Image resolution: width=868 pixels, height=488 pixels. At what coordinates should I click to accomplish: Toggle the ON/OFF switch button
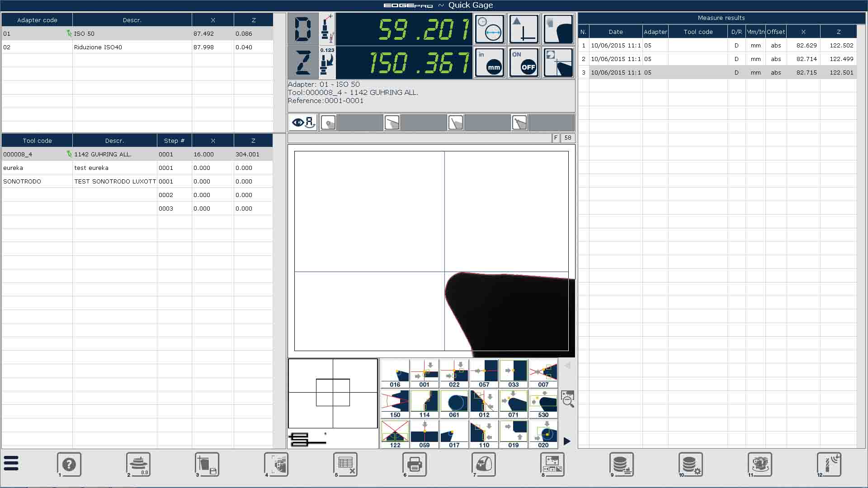pos(524,62)
